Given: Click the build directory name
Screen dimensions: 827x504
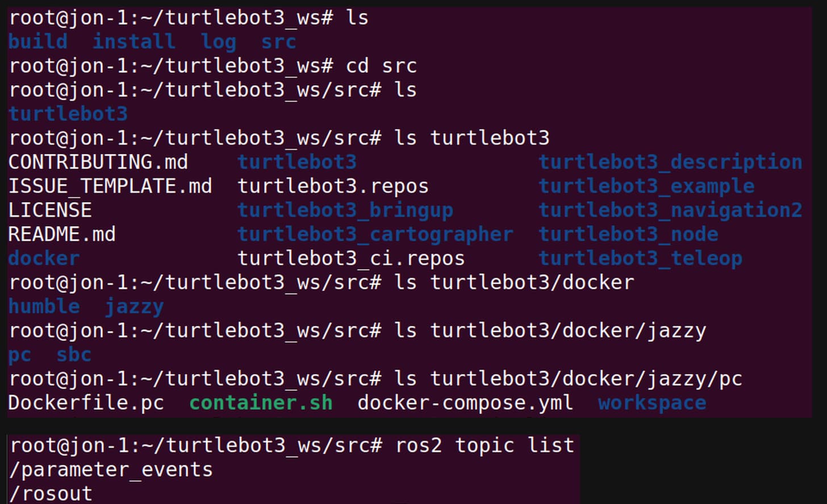Looking at the screenshot, I should tap(37, 41).
